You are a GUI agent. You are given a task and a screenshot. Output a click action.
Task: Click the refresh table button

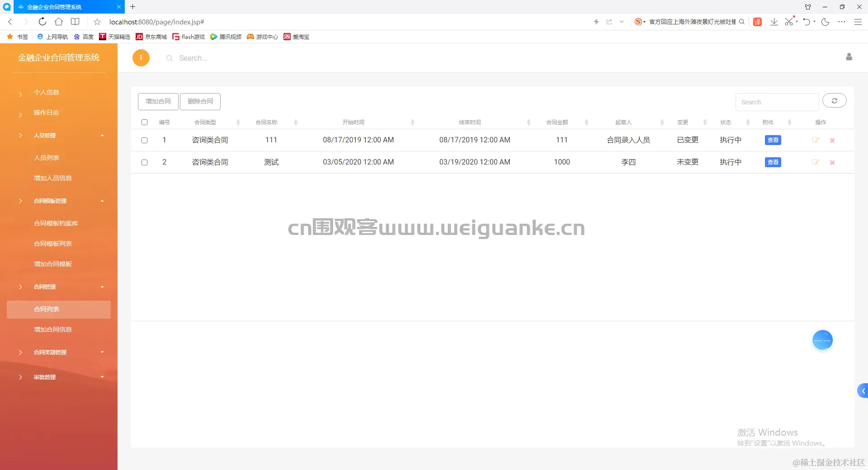835,101
